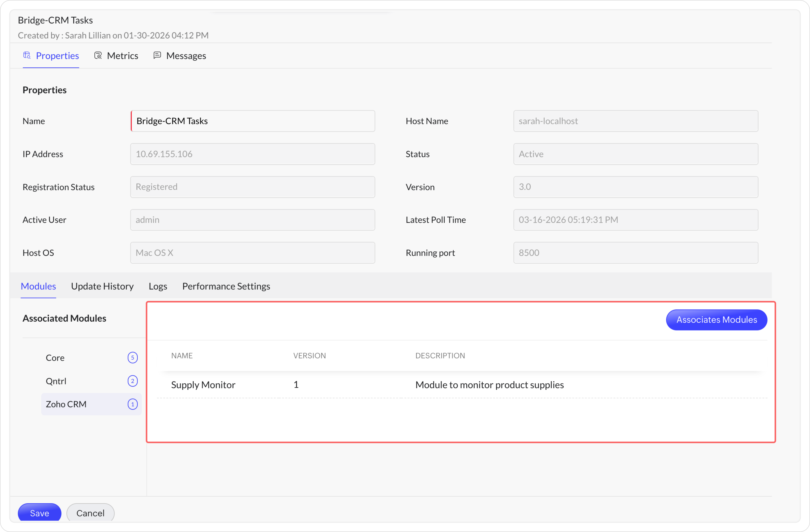The width and height of the screenshot is (810, 532).
Task: Select the Modules tab
Action: pos(38,286)
